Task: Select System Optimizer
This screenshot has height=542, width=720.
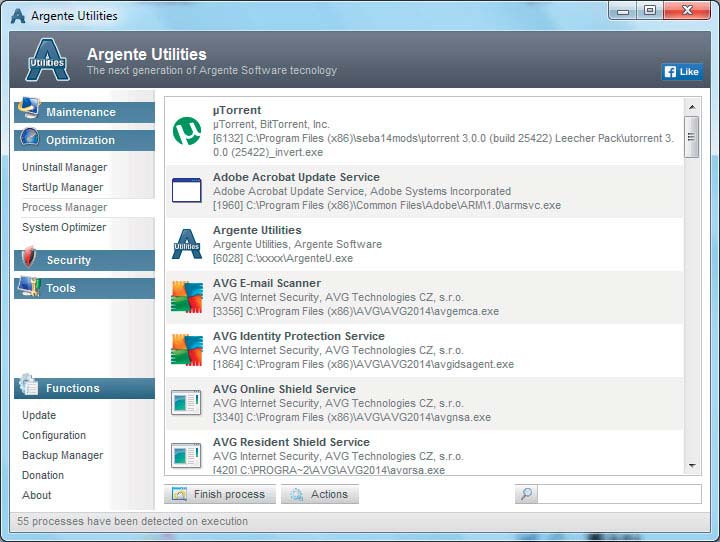Action: coord(64,227)
